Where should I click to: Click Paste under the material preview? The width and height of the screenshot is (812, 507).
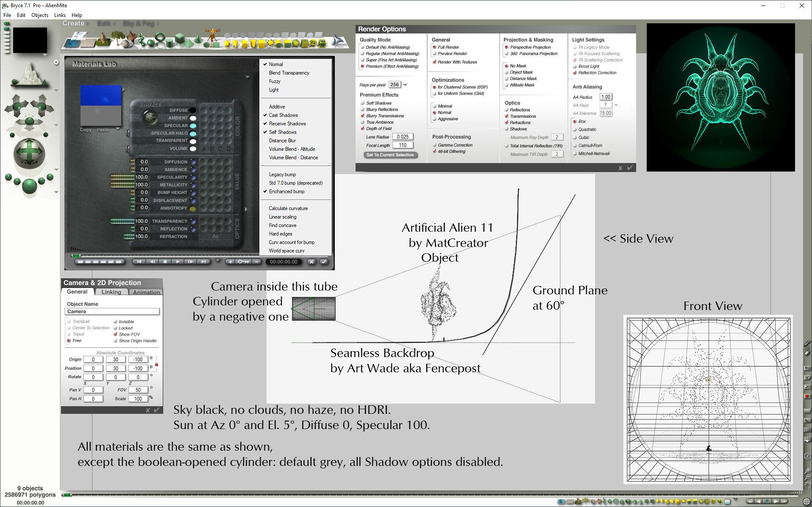(103, 130)
